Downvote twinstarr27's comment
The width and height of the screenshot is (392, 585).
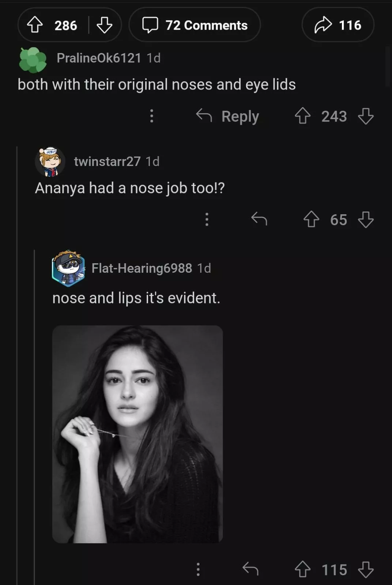(366, 219)
